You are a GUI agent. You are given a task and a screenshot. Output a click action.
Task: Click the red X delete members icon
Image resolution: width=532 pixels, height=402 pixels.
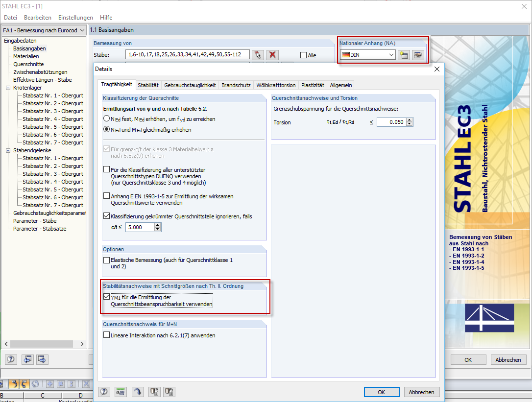click(272, 55)
